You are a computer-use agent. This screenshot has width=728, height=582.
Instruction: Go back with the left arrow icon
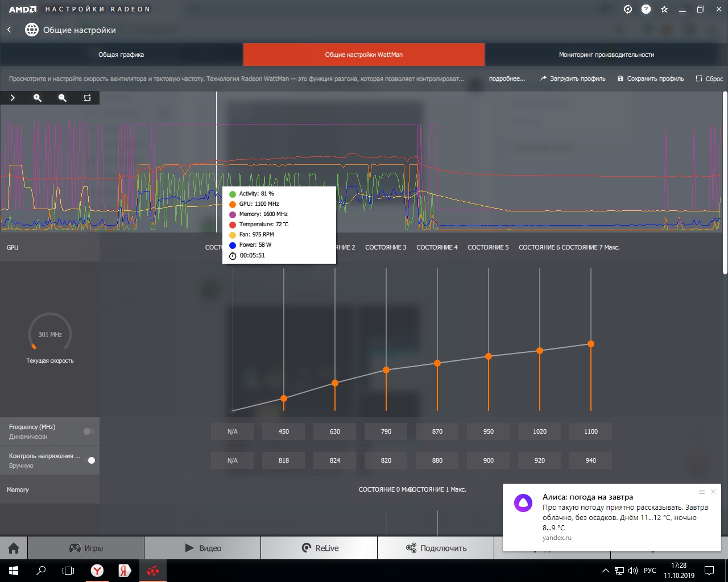coord(9,30)
